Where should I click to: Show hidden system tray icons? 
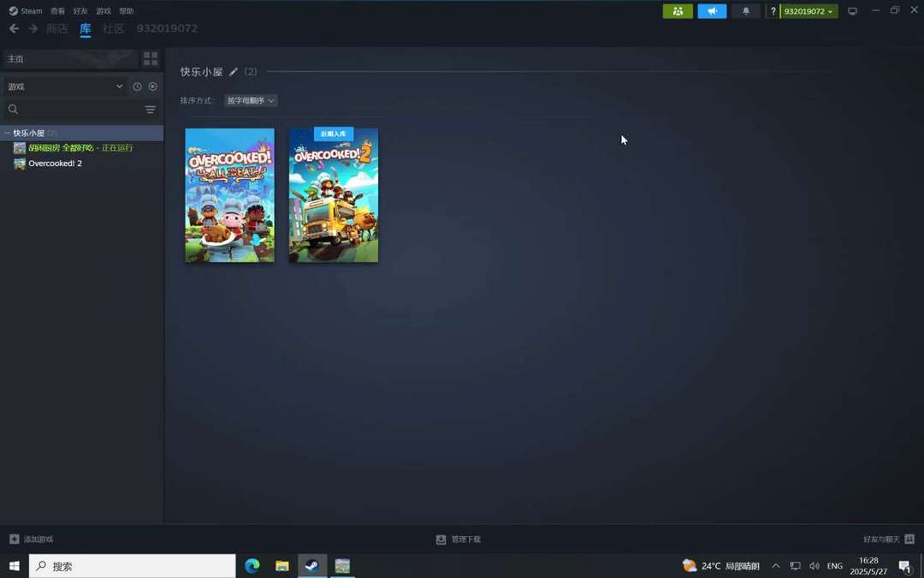coord(775,566)
